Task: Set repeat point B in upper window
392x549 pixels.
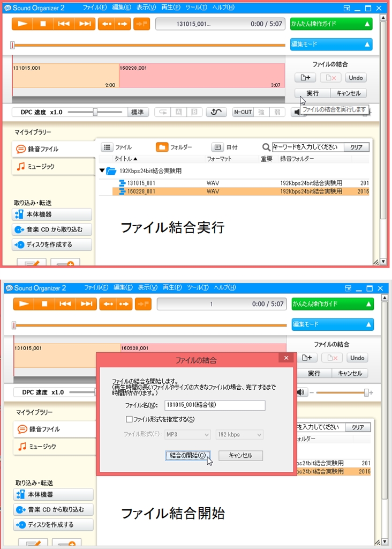Action: pos(194,112)
